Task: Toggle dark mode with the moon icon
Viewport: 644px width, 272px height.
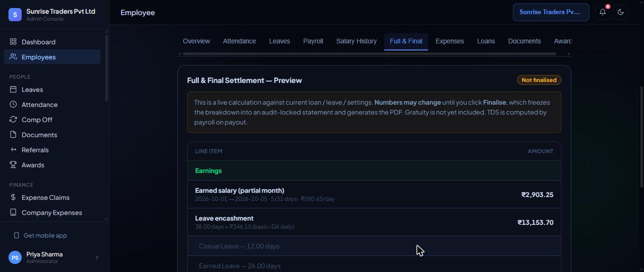Action: click(620, 12)
